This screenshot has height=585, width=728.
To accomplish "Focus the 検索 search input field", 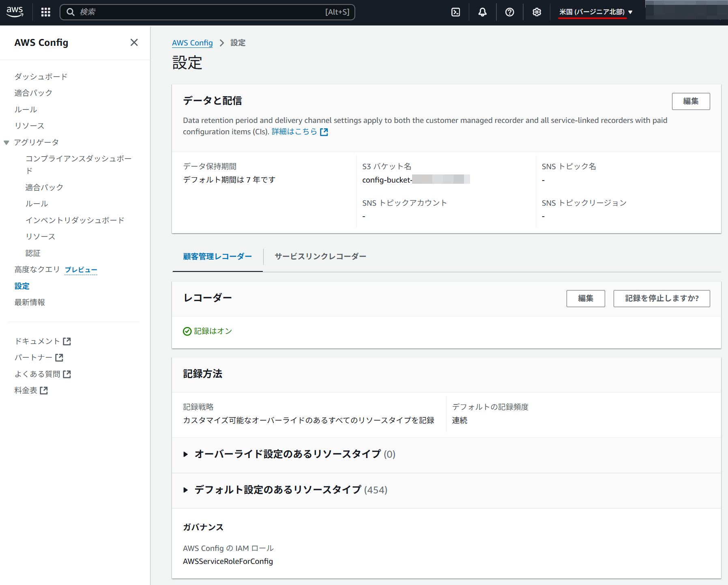I will click(207, 12).
